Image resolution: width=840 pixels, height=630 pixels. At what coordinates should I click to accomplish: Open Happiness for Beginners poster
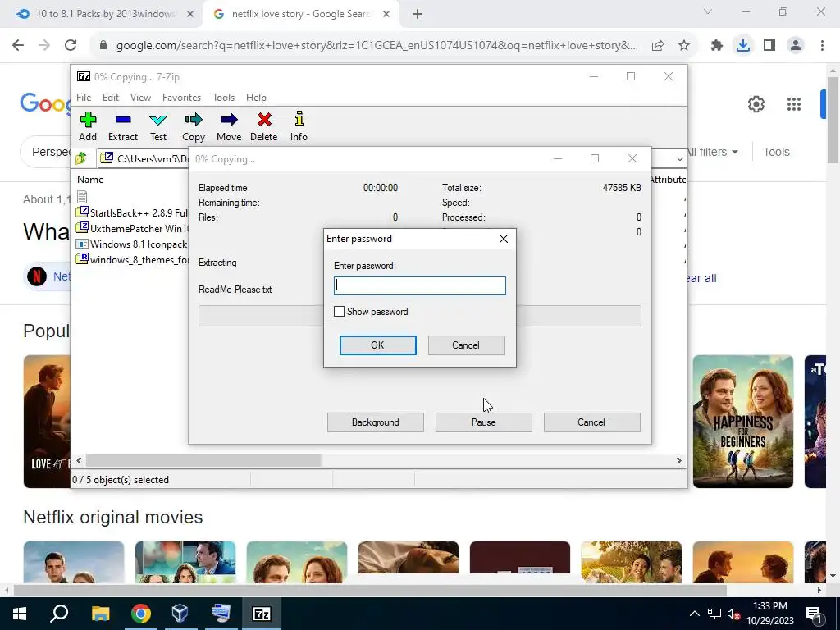(x=743, y=422)
